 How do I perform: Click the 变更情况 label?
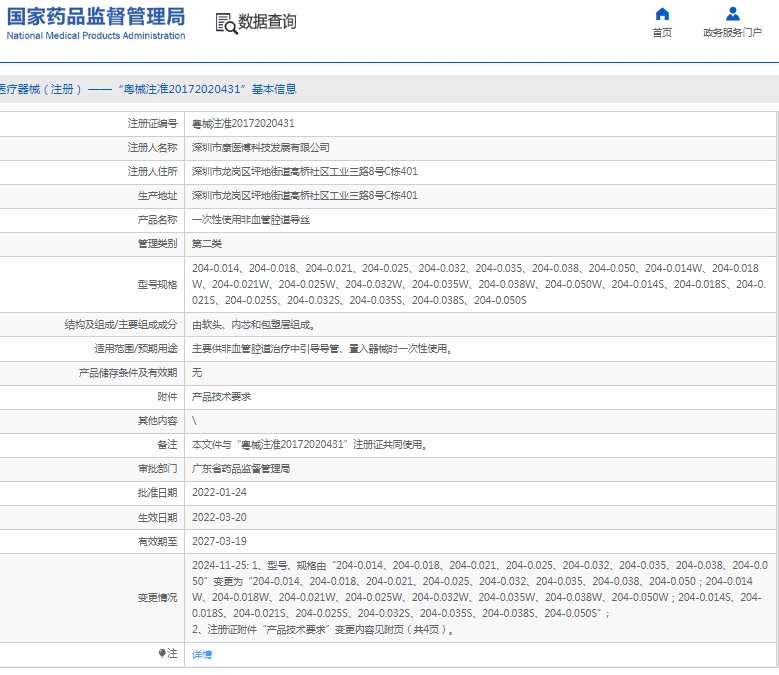click(x=157, y=598)
